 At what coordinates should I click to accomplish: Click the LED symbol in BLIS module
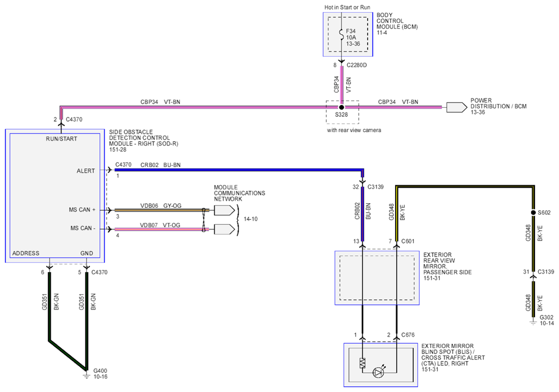pyautogui.click(x=378, y=372)
